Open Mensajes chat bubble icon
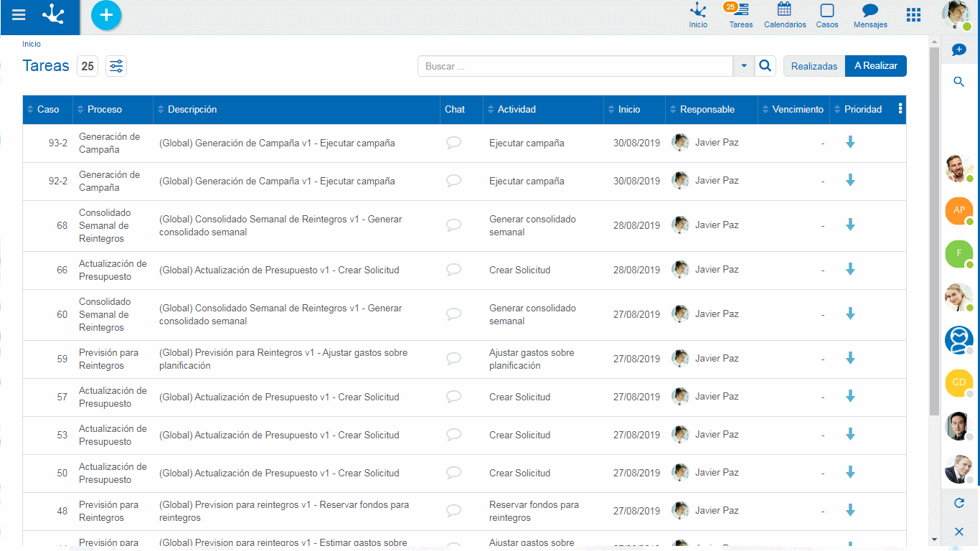 coord(870,15)
